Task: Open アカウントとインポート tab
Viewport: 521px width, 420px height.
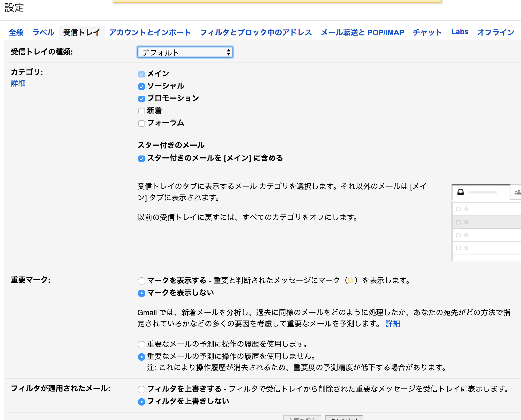Action: (150, 33)
